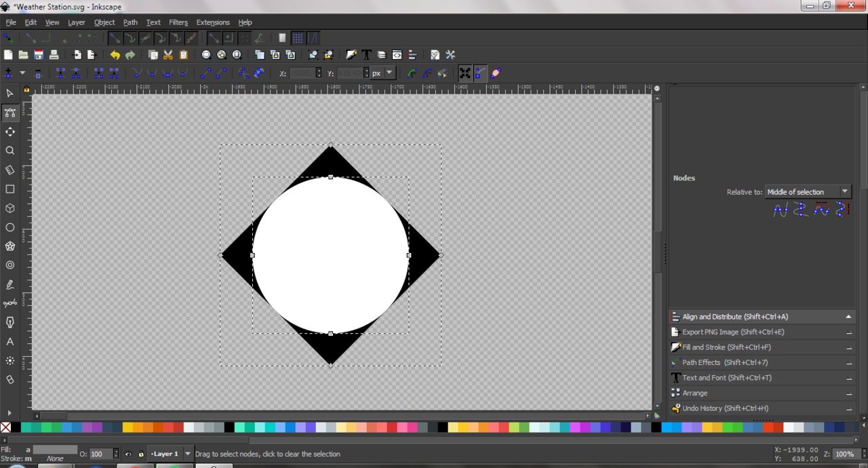Open the Fill and Stroke panel
The image size is (868, 468).
(762, 347)
